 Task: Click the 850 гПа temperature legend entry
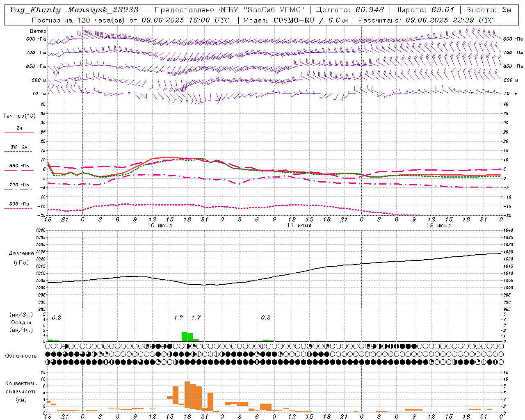[19, 166]
